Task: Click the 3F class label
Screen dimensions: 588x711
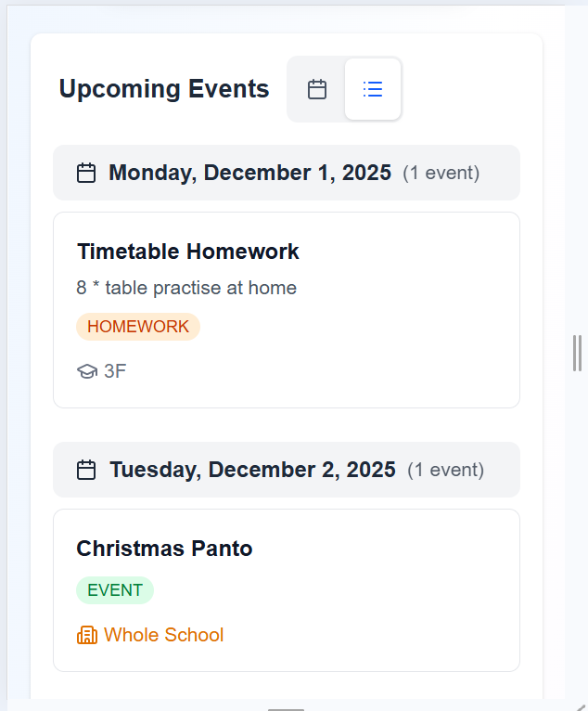Action: pyautogui.click(x=115, y=372)
